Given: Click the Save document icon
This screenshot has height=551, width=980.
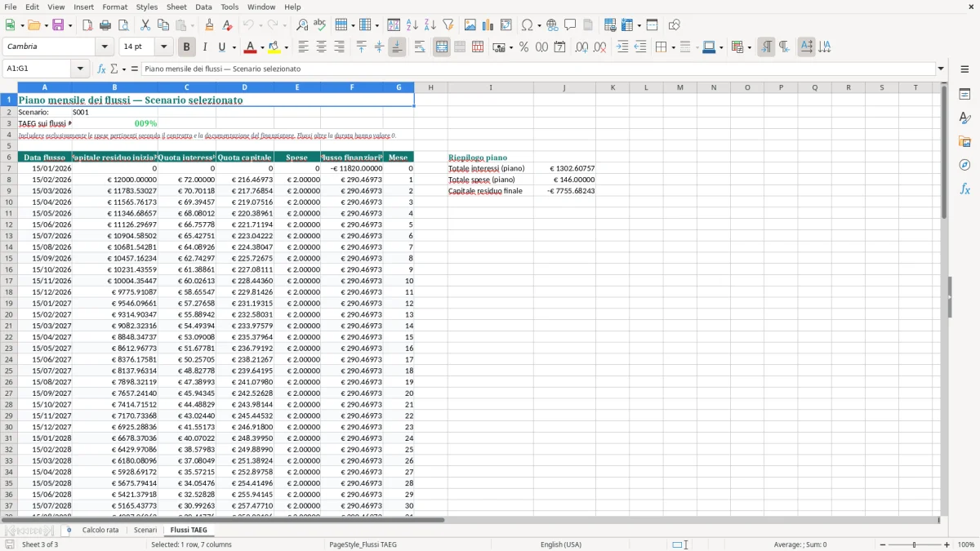Looking at the screenshot, I should click(58, 25).
